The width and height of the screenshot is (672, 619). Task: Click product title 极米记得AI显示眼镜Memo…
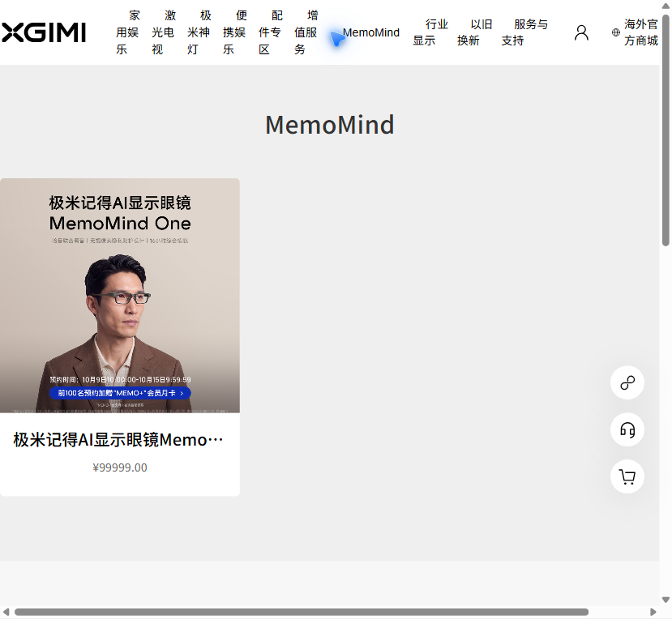pyautogui.click(x=118, y=440)
